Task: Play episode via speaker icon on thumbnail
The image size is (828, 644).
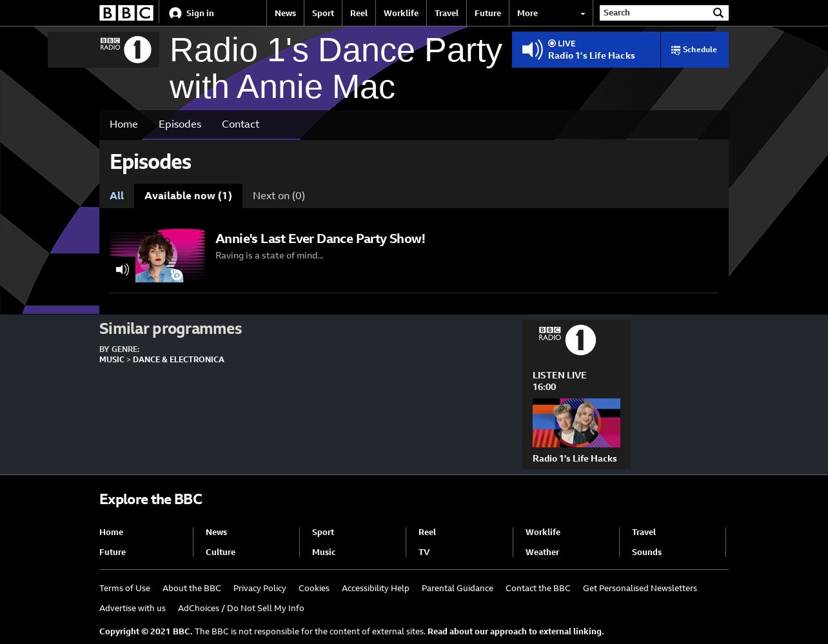Action: (x=123, y=269)
